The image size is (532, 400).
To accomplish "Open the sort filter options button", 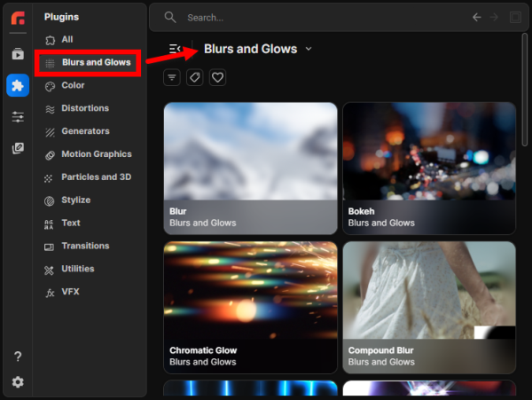I will pyautogui.click(x=172, y=78).
